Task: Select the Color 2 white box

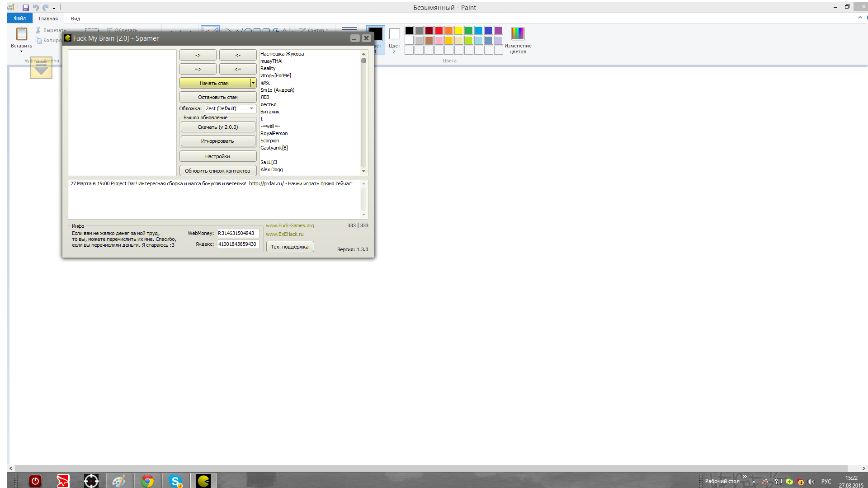Action: click(394, 34)
